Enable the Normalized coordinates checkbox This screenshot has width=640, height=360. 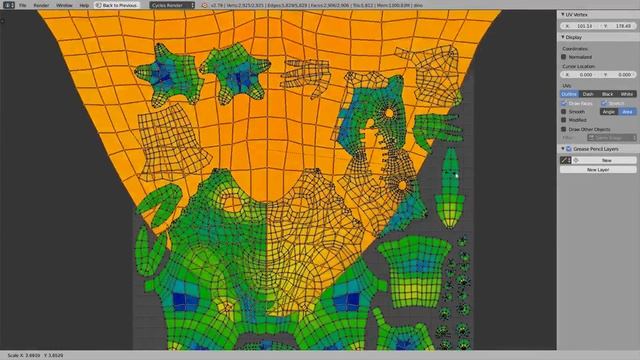[564, 57]
